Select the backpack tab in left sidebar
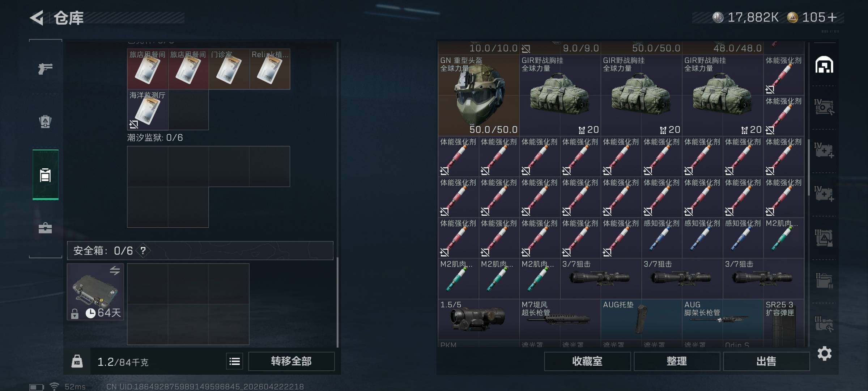The width and height of the screenshot is (868, 391). tap(45, 121)
